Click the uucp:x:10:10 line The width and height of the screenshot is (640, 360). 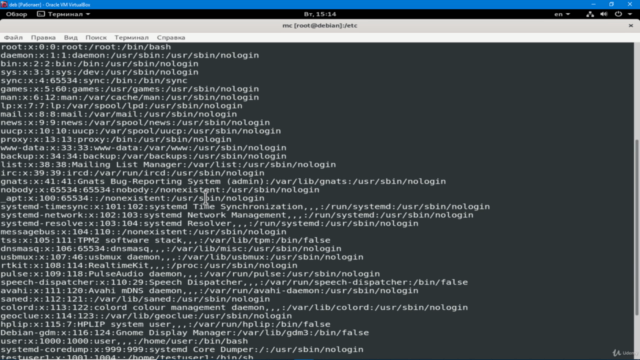point(141,131)
